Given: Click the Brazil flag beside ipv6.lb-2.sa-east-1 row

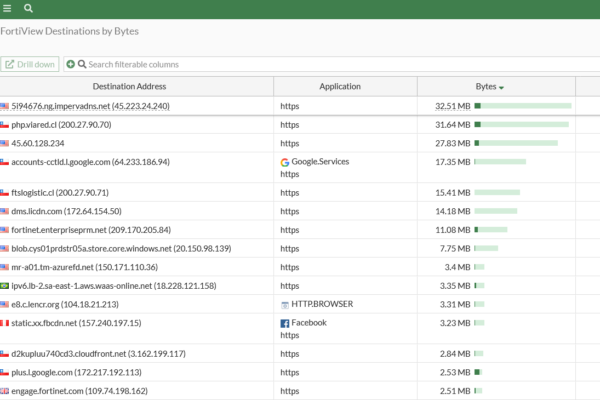Looking at the screenshot, I should [x=5, y=286].
